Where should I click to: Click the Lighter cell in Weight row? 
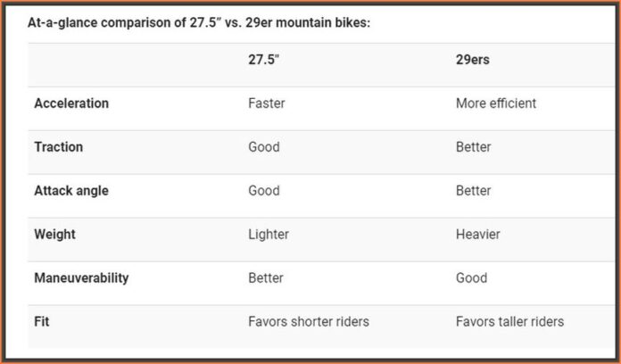click(x=269, y=235)
